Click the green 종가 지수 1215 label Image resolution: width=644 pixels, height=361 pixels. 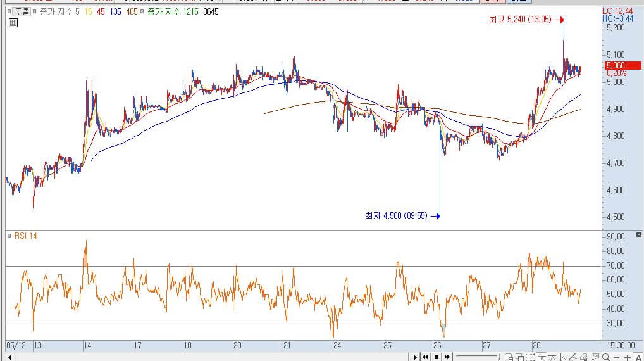coord(173,11)
